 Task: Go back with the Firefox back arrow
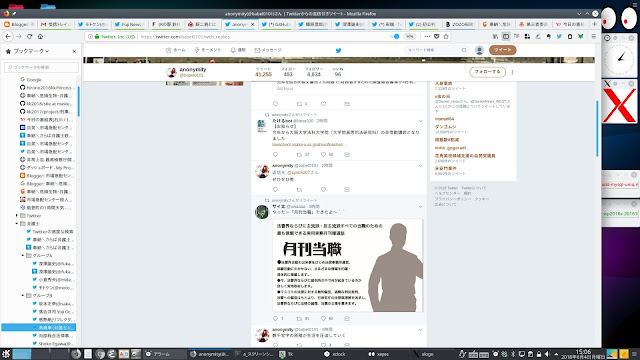(x=8, y=36)
